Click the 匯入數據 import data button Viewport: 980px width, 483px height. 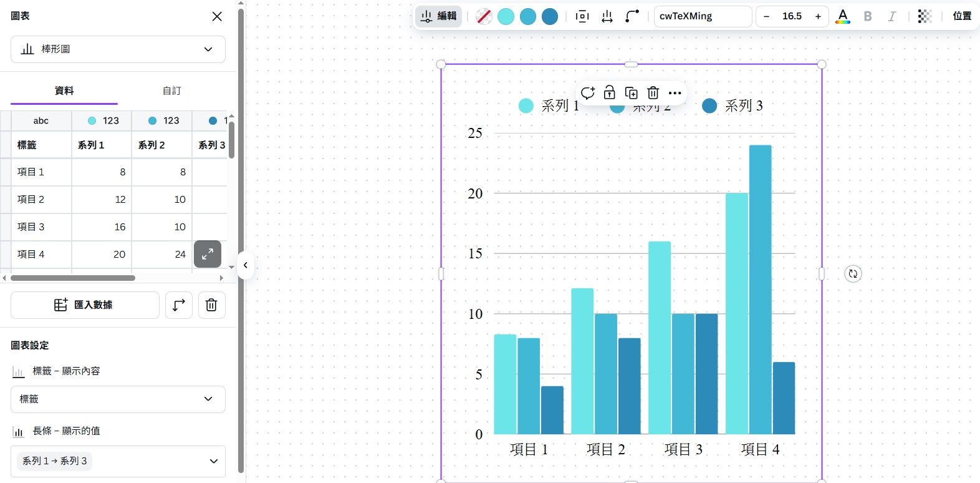(85, 305)
